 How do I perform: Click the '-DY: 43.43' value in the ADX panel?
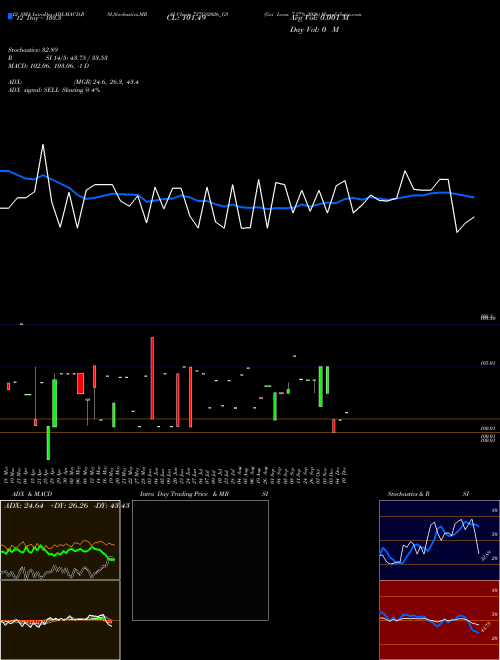point(112,506)
